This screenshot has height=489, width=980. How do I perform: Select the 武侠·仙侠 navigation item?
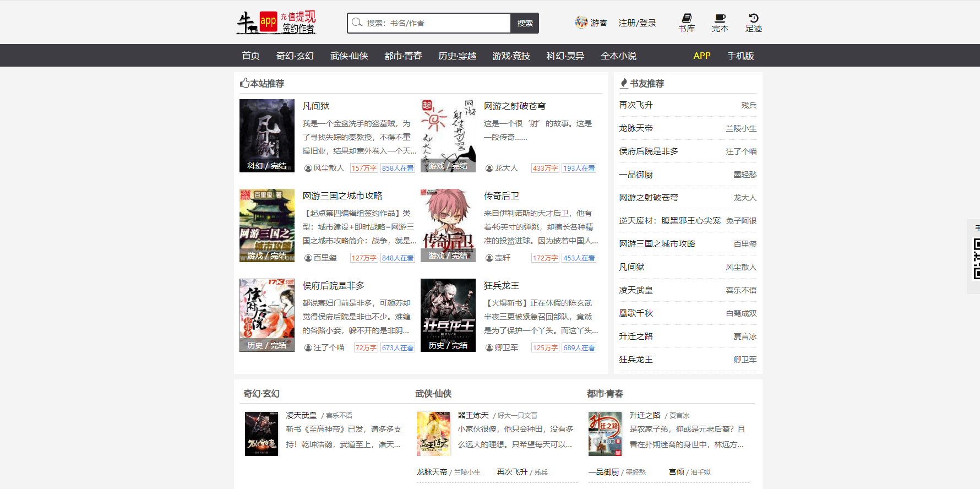(349, 56)
